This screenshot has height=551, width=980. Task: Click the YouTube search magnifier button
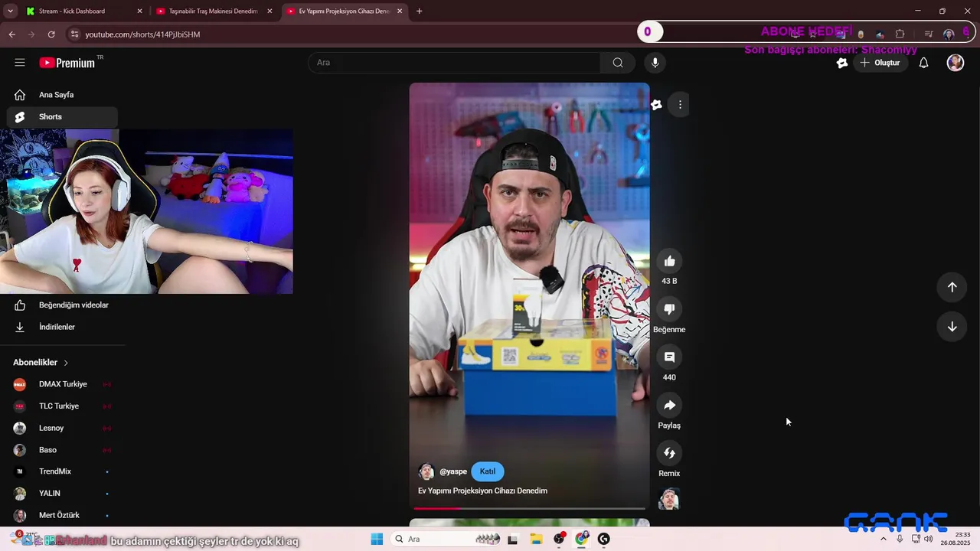[618, 63]
